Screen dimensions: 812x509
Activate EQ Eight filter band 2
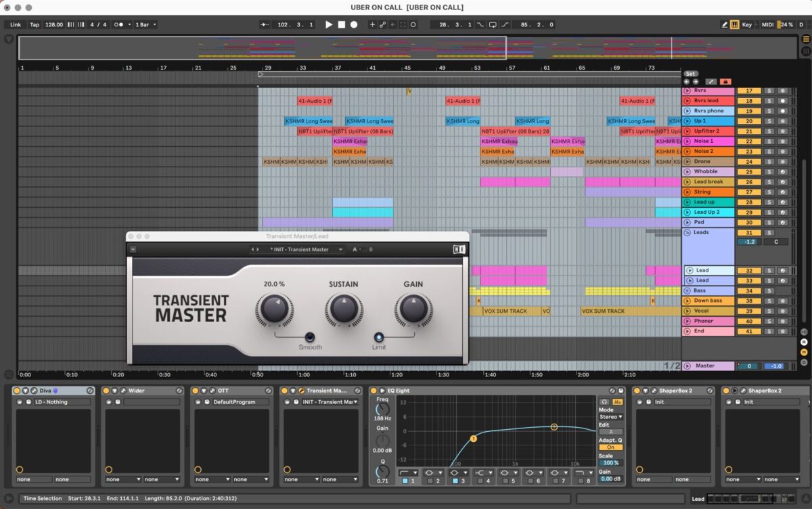click(429, 481)
